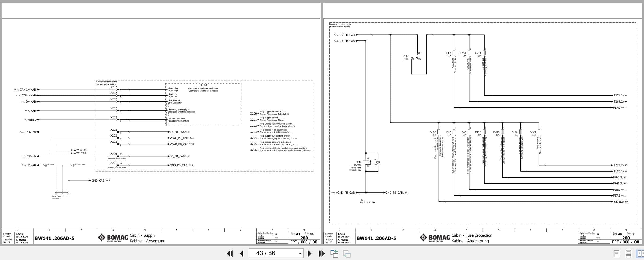Viewport: 644px width, 260px height.
Task: Click the F272:2 / 46.0 cross-reference
Action: point(621,202)
